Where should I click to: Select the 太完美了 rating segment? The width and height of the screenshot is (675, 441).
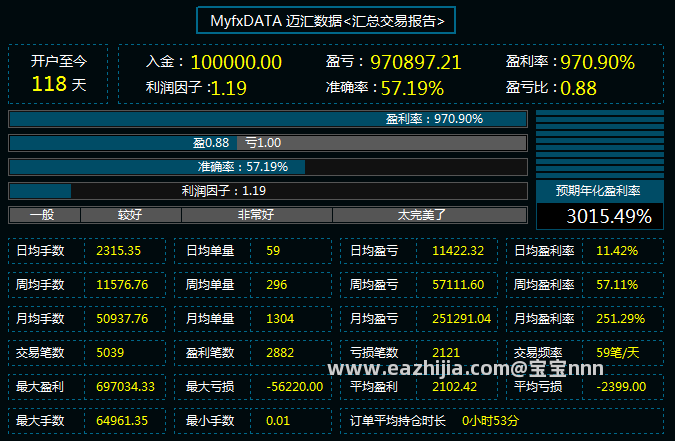(429, 214)
